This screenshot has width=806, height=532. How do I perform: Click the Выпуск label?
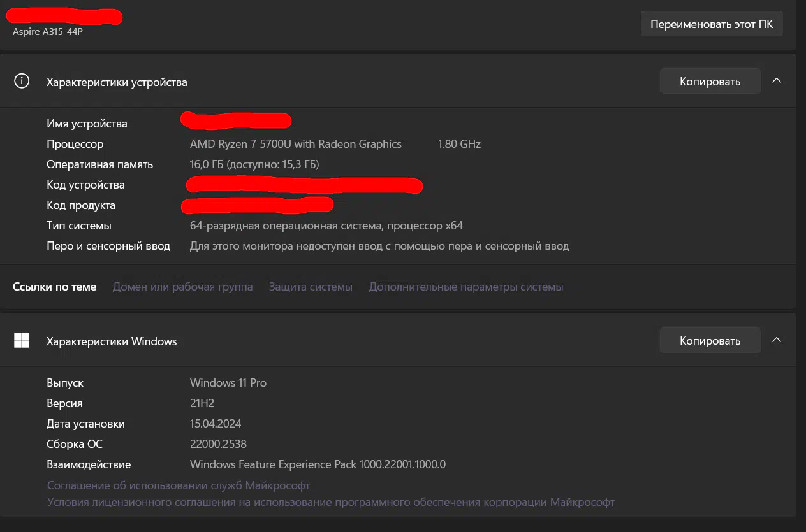65,383
